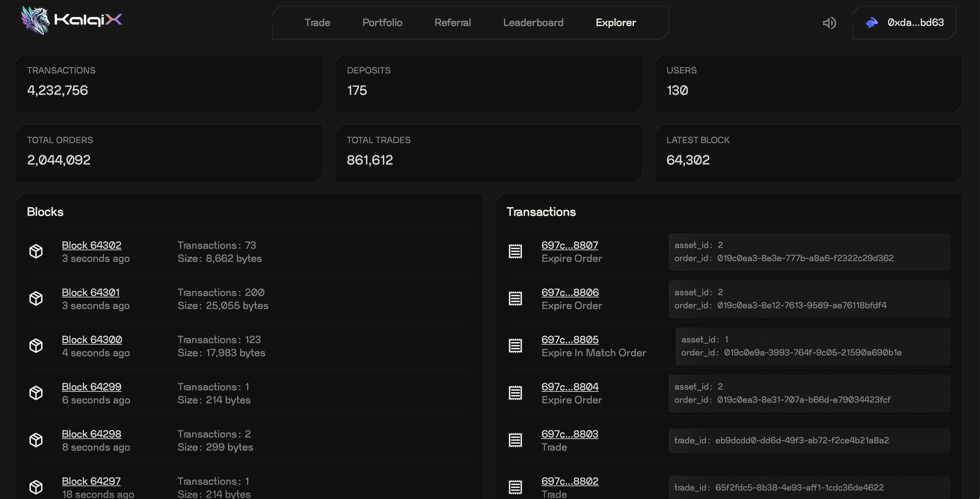Viewport: 980px width, 499px height.
Task: Click cube icon beside Block 64300
Action: click(x=36, y=346)
